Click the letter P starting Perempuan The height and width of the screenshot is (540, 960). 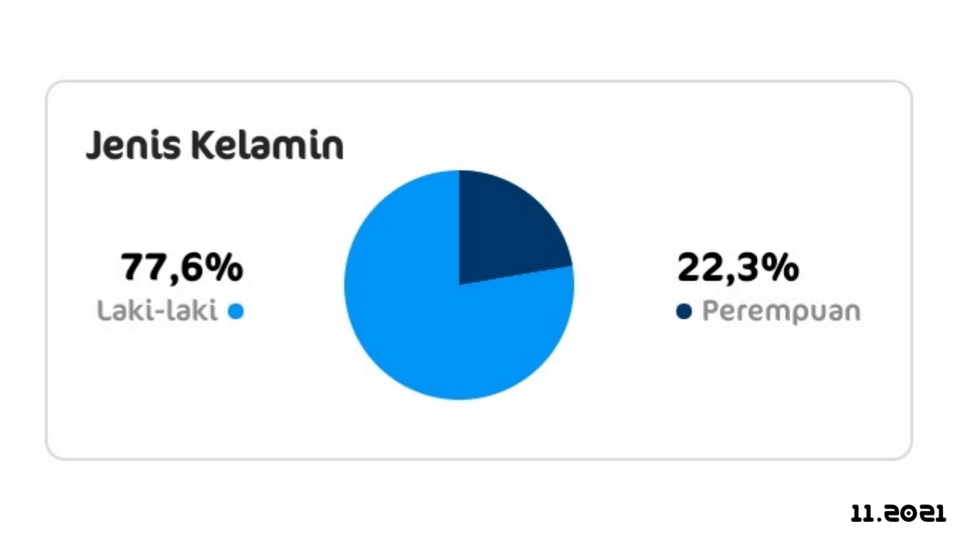[x=711, y=310]
